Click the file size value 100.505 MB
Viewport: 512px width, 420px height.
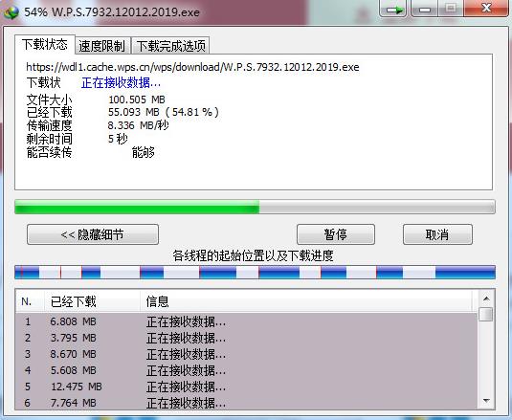point(137,99)
